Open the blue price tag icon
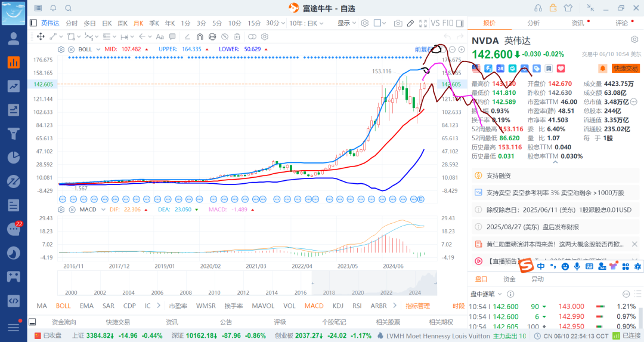This screenshot has height=342, width=644. pos(537,69)
